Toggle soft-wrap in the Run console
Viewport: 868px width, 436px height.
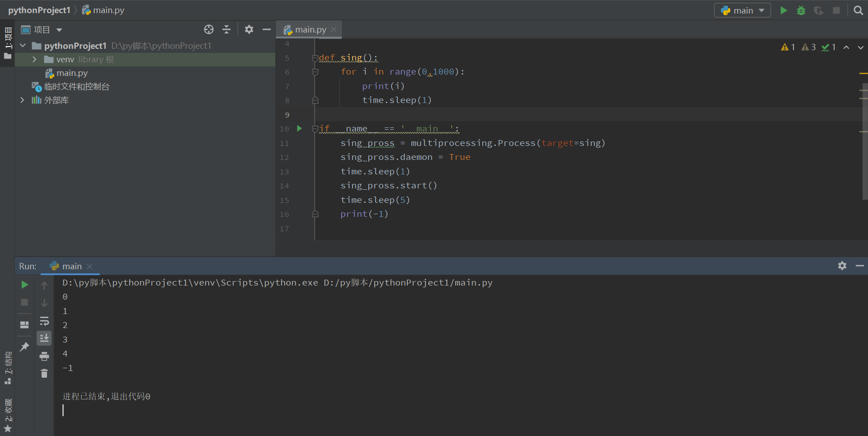(x=44, y=321)
